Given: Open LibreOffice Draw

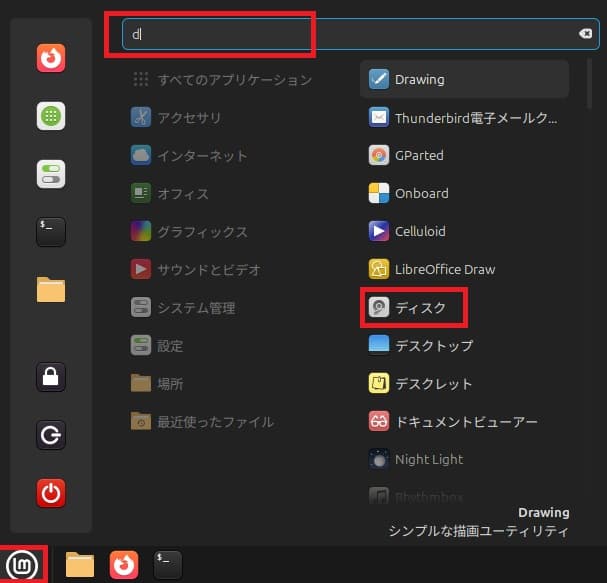Looking at the screenshot, I should tap(465, 269).
